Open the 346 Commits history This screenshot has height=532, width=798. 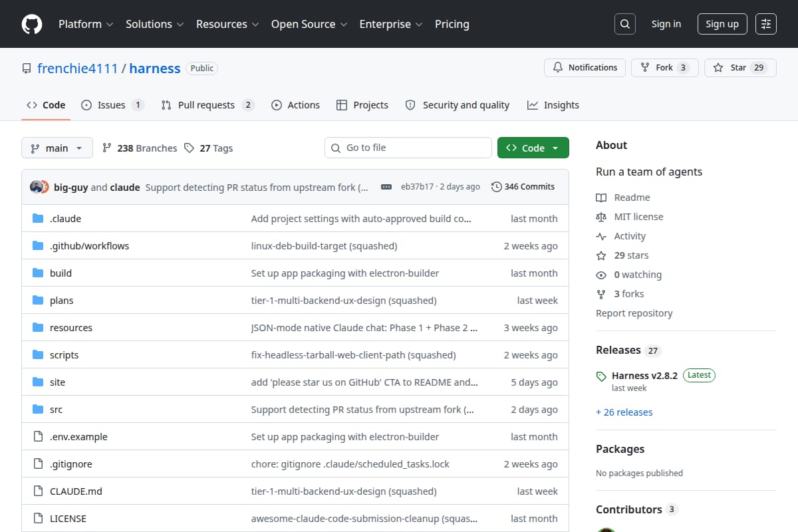(x=523, y=187)
